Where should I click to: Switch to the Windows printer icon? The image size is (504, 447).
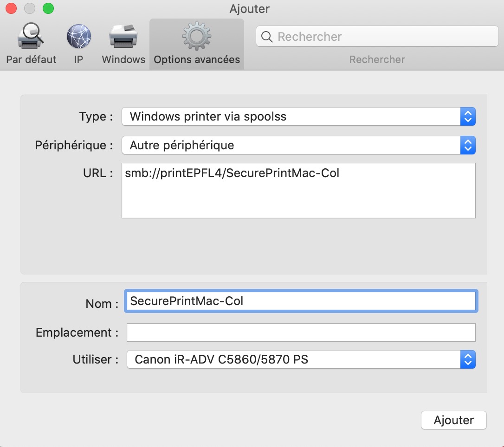(x=123, y=37)
